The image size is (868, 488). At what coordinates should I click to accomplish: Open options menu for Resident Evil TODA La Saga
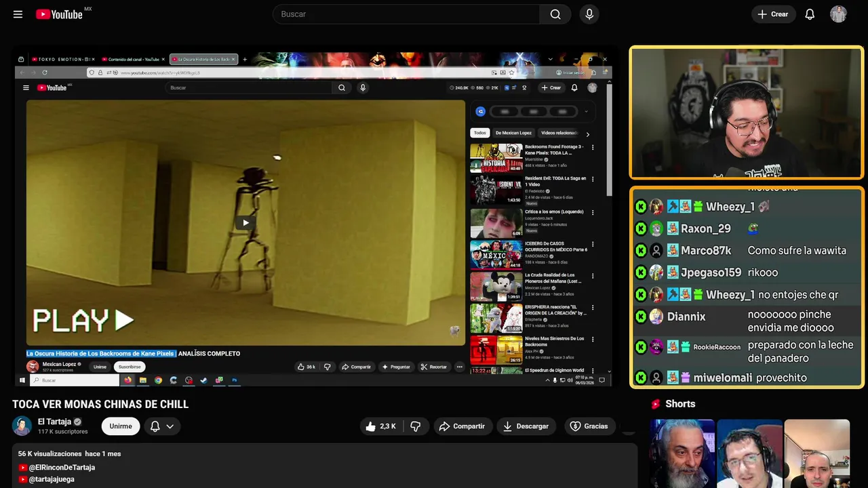[593, 180]
